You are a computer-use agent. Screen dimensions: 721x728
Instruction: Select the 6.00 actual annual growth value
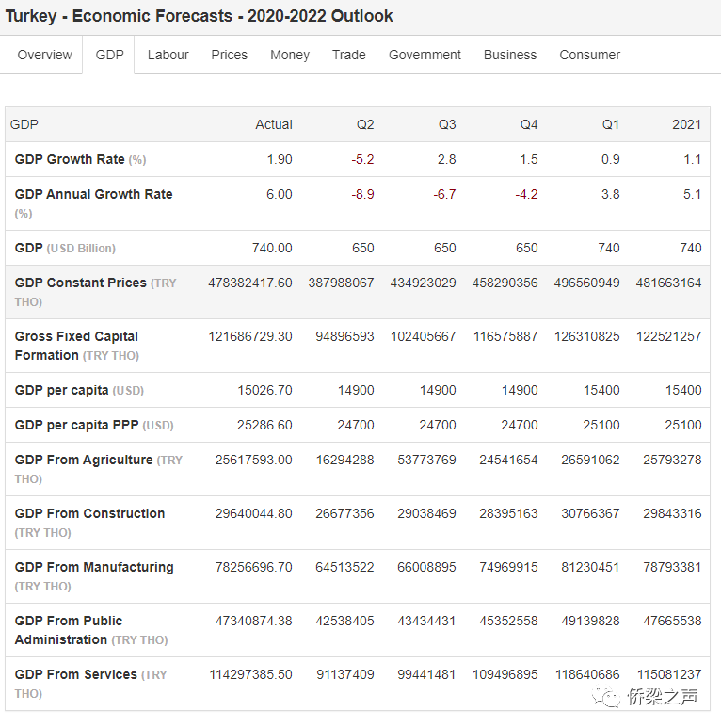coord(280,194)
